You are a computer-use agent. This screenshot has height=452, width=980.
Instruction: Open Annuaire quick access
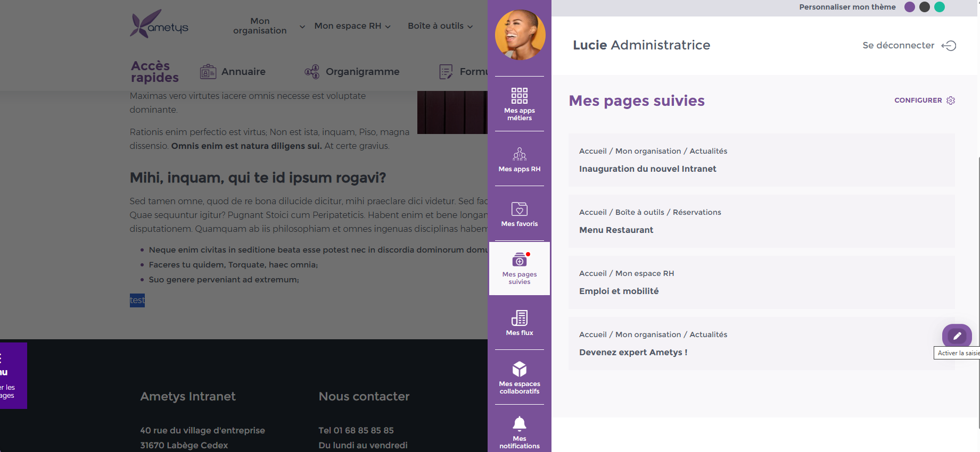click(x=233, y=72)
